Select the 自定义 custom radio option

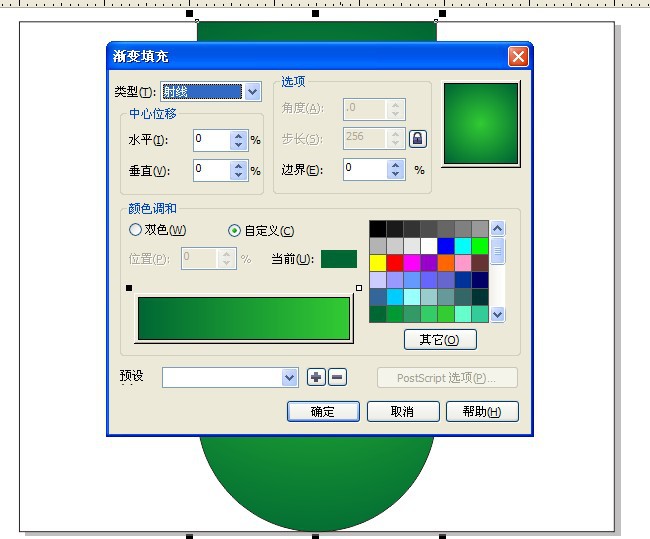[x=261, y=231]
